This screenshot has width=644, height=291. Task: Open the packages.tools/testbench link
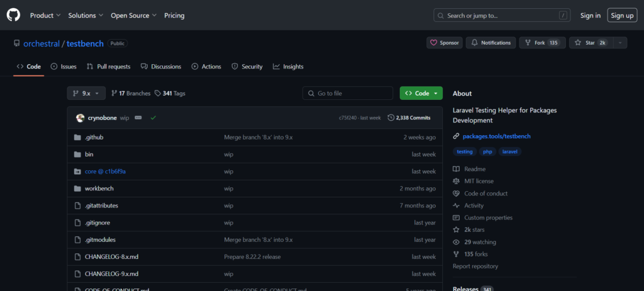click(x=492, y=136)
